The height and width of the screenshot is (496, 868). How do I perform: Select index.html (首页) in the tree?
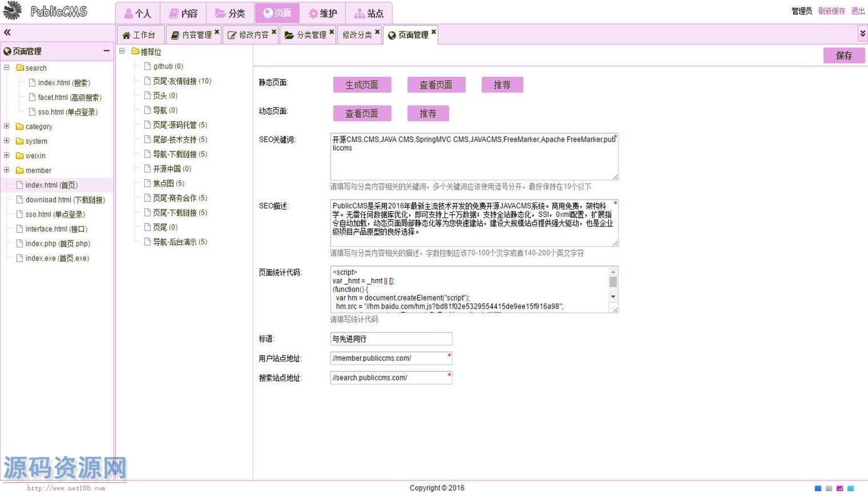point(51,185)
